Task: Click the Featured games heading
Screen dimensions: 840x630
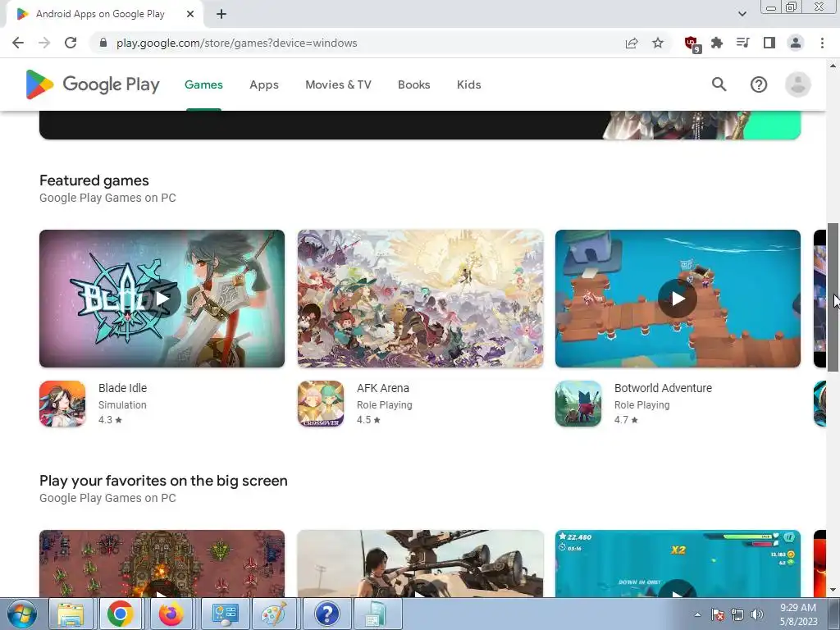Action: 94,180
